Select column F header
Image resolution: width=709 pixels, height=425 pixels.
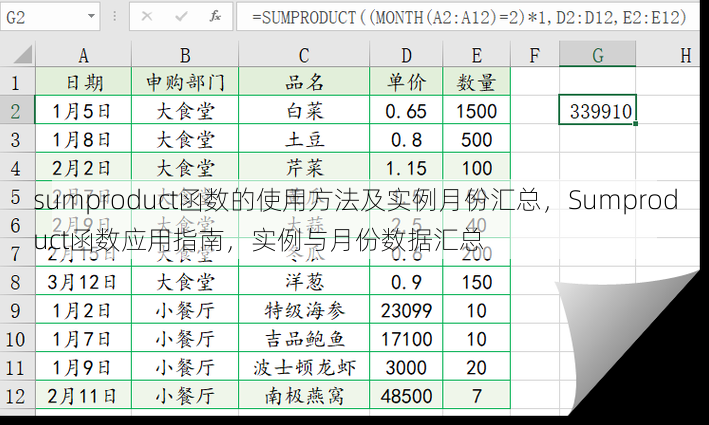tap(534, 55)
